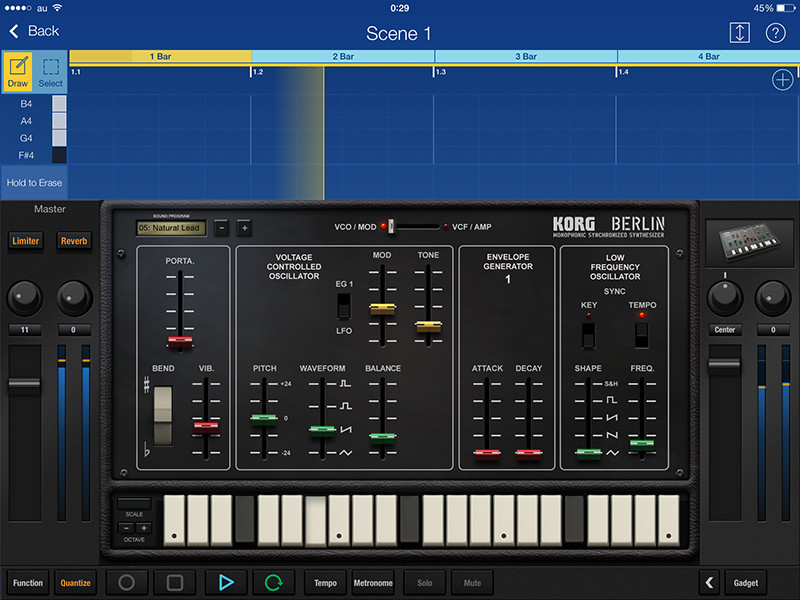The width and height of the screenshot is (800, 600).
Task: Toggle the loop button
Action: tap(273, 583)
